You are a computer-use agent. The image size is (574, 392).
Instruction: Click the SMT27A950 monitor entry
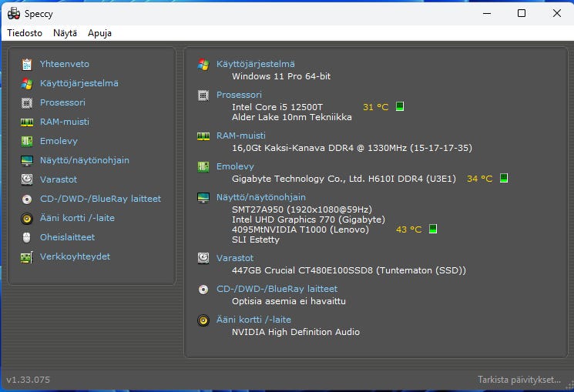(x=302, y=209)
